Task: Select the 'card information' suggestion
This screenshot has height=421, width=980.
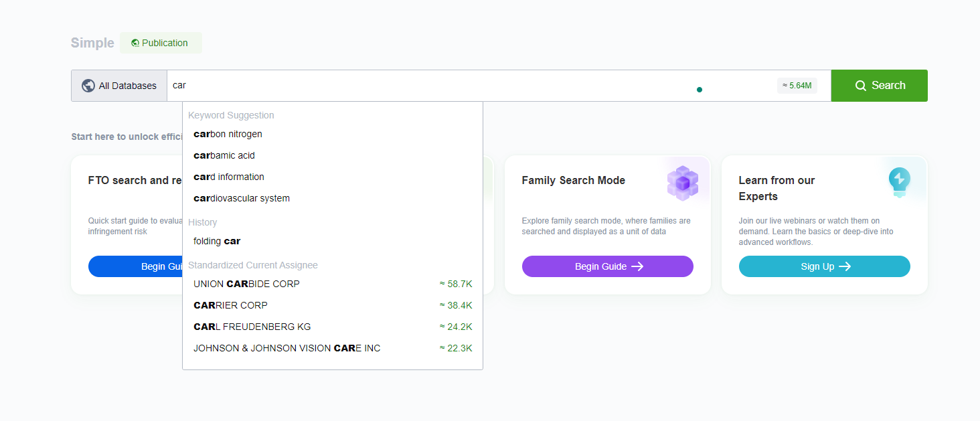Action: point(229,177)
